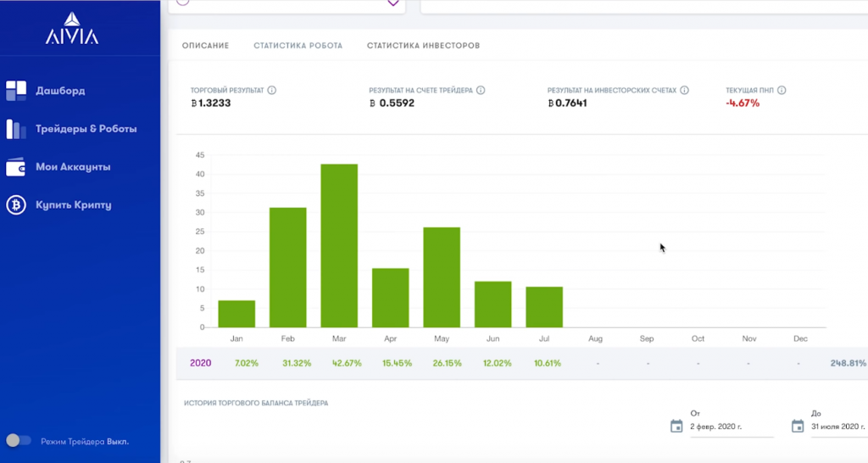Click the Мои Аккаунты wallet icon

(16, 167)
